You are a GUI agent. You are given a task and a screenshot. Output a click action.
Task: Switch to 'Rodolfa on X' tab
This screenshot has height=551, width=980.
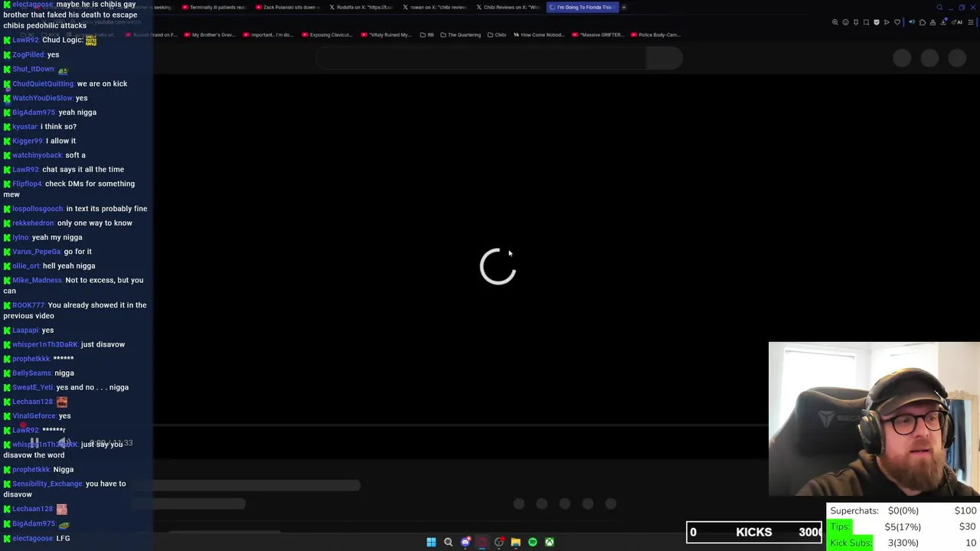361,7
